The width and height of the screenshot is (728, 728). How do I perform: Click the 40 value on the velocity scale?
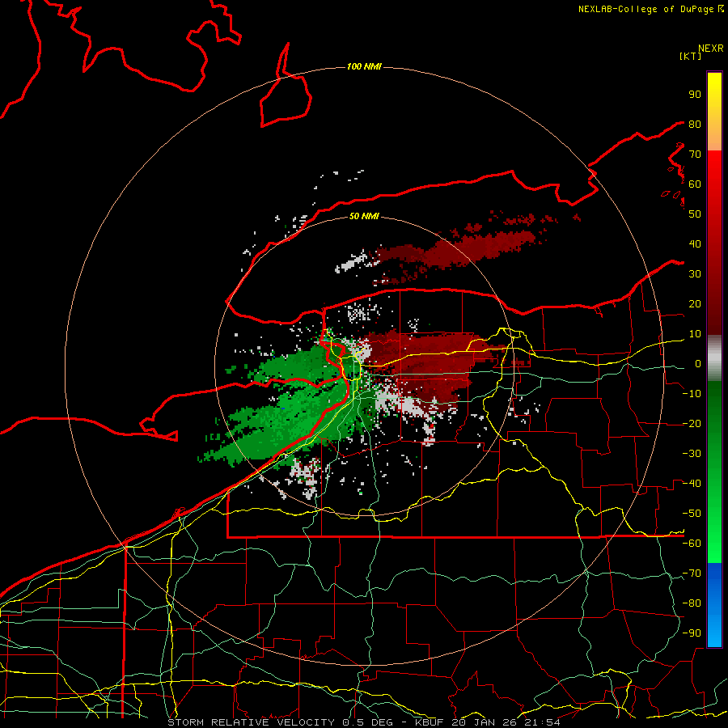click(x=695, y=243)
